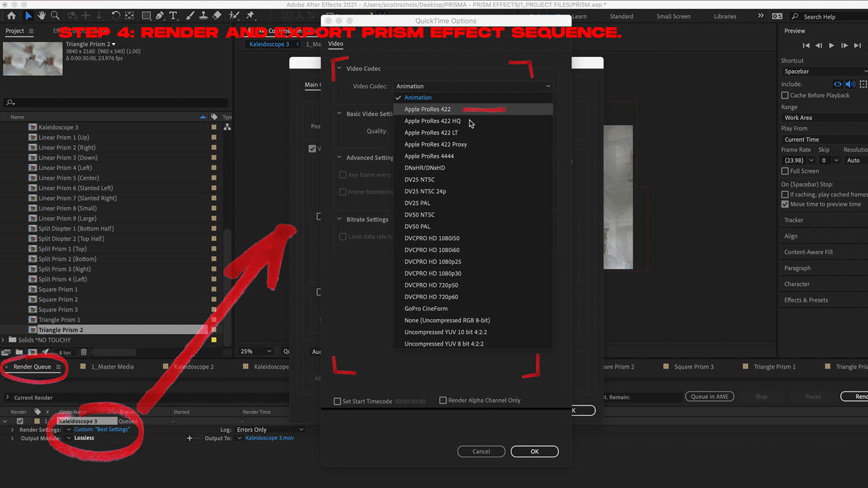Toggle If caching, play cached frames
This screenshot has width=868, height=488.
[x=785, y=194]
